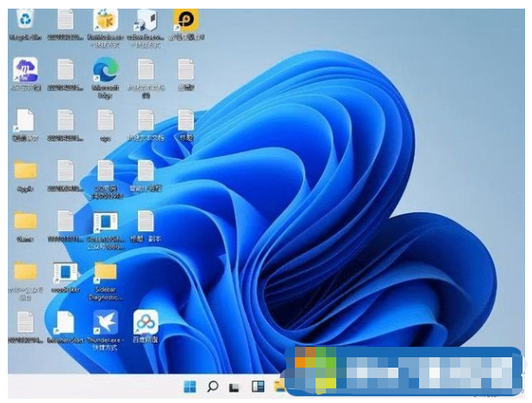The height and width of the screenshot is (403, 532).
Task: Open the Windows Start button
Action: coord(190,387)
